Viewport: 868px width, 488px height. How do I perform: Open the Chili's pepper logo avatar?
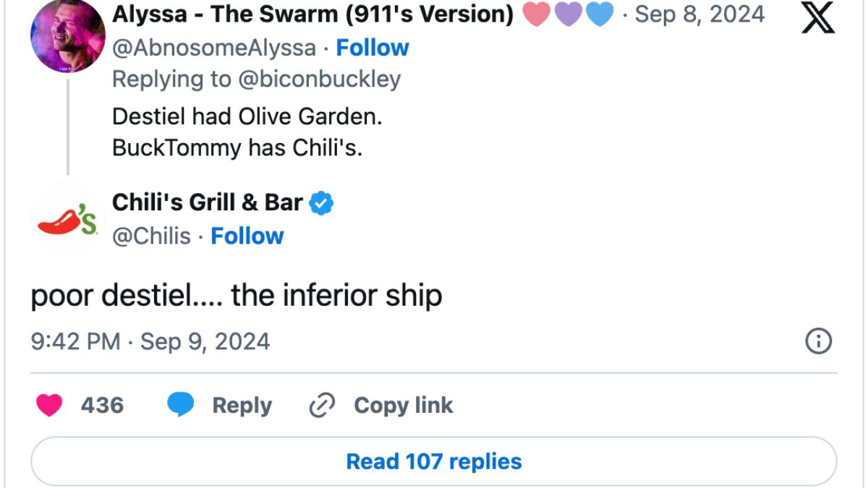click(67, 220)
